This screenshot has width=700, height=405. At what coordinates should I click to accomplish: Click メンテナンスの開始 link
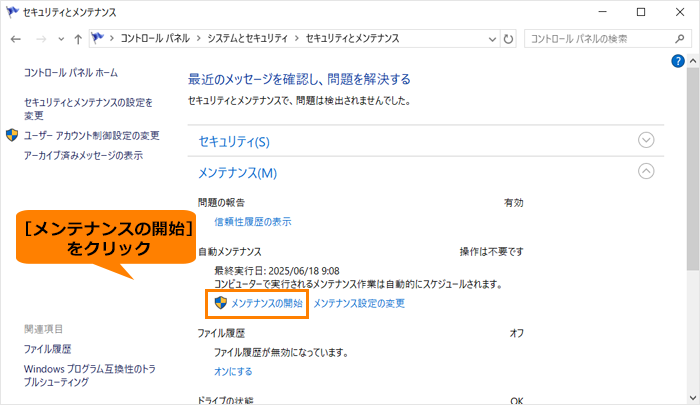point(267,303)
